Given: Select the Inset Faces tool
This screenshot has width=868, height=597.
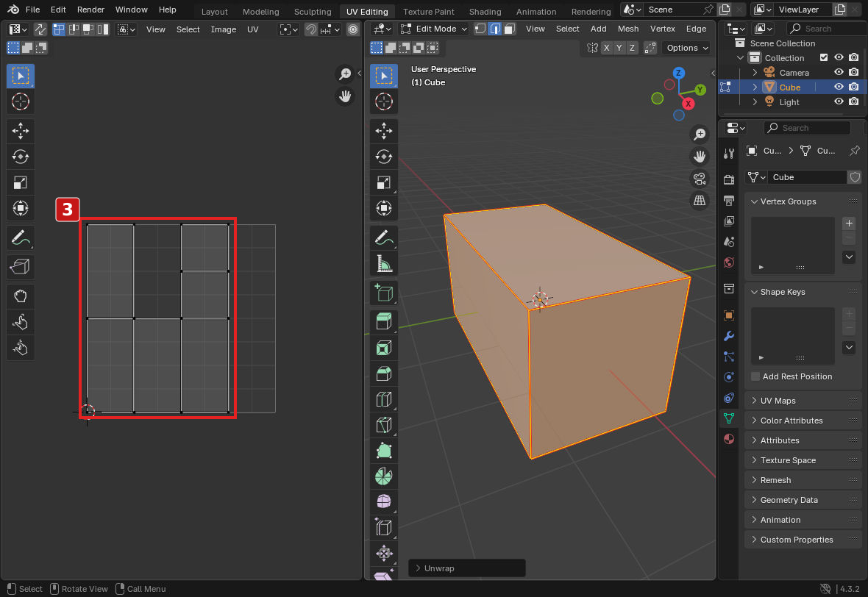Looking at the screenshot, I should (x=384, y=348).
